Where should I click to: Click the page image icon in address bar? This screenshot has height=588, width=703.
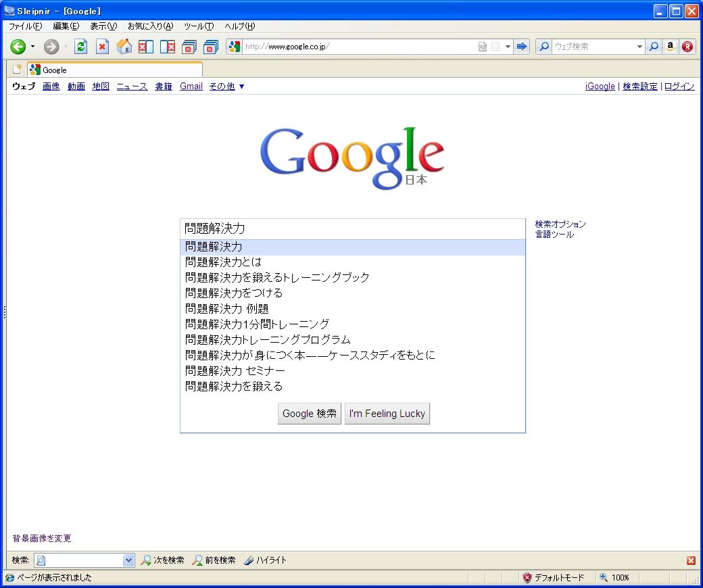point(483,47)
